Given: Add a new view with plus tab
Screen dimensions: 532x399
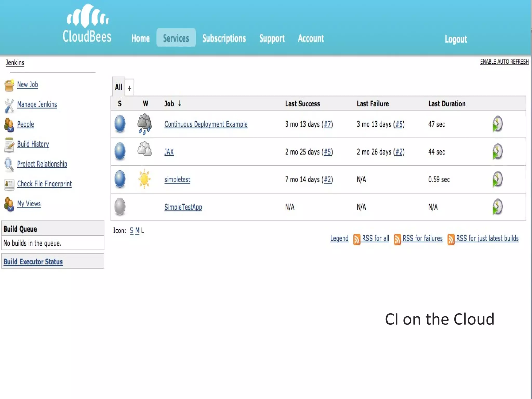Looking at the screenshot, I should point(129,88).
